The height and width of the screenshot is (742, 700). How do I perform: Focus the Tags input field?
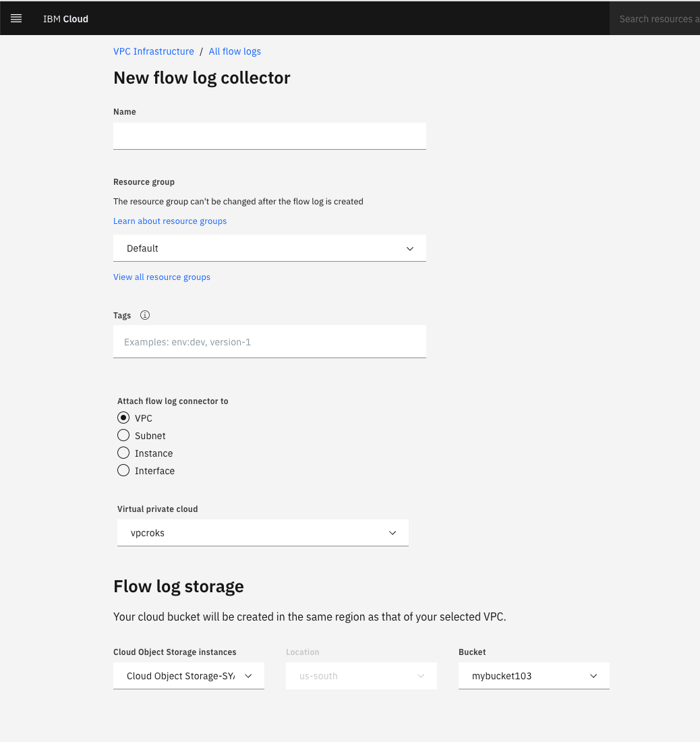pos(269,342)
